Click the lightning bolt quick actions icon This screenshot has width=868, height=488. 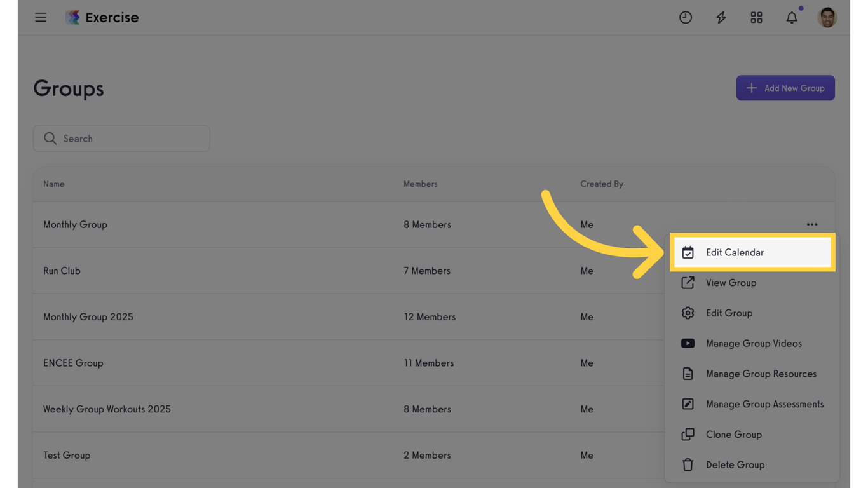point(721,17)
